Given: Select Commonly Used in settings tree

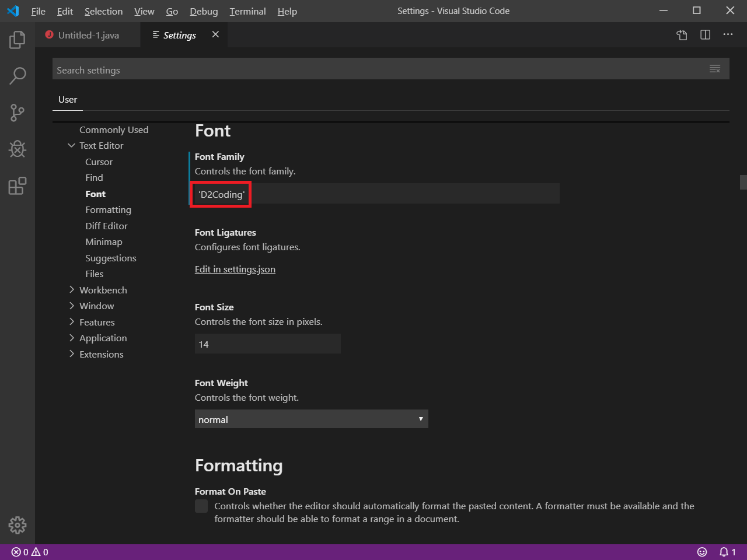Looking at the screenshot, I should click(x=114, y=129).
